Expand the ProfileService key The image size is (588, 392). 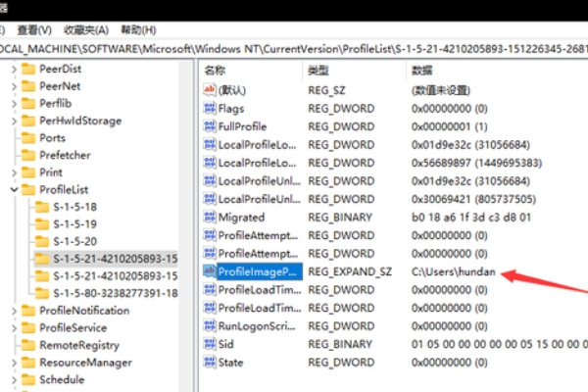[x=12, y=327]
